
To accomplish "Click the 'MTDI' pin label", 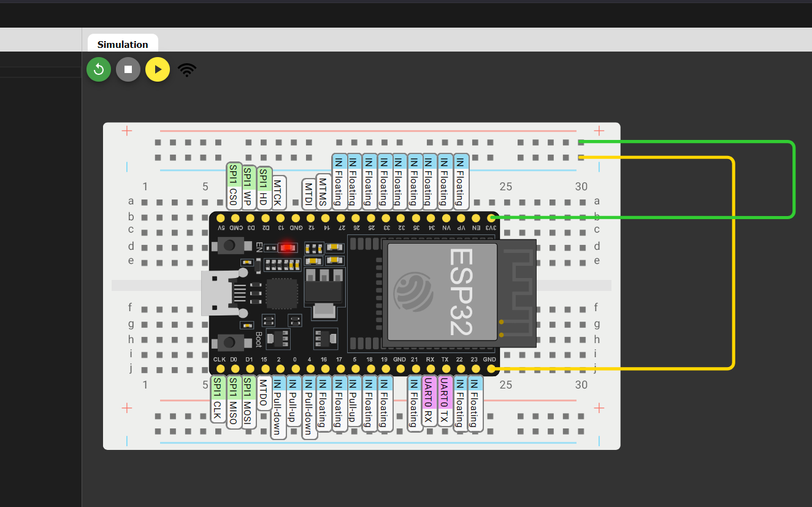I will pos(309,193).
